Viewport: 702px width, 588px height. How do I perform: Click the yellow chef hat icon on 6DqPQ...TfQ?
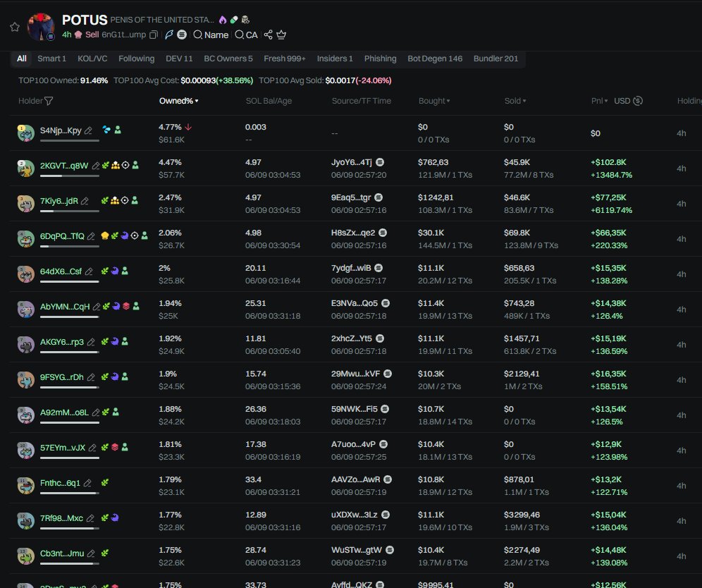(x=105, y=235)
